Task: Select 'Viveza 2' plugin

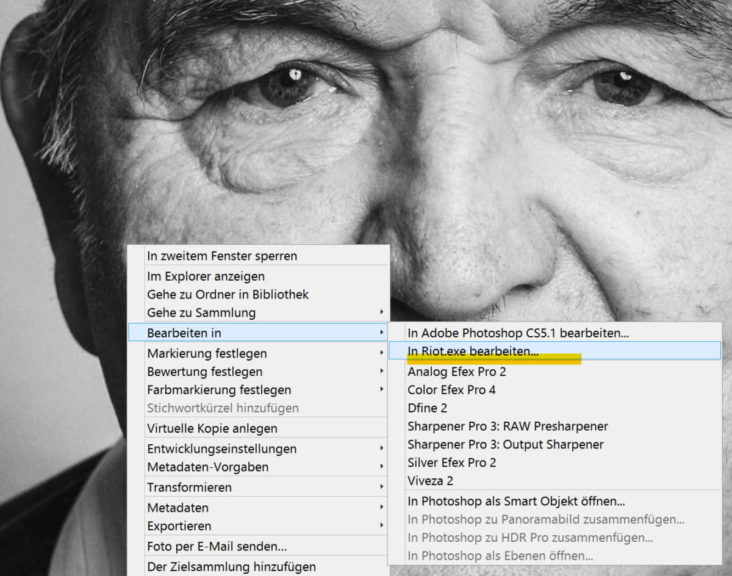Action: coord(555,481)
